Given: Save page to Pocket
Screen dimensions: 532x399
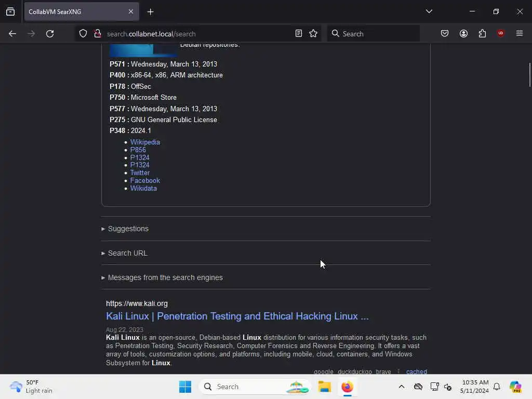Looking at the screenshot, I should coord(445,34).
